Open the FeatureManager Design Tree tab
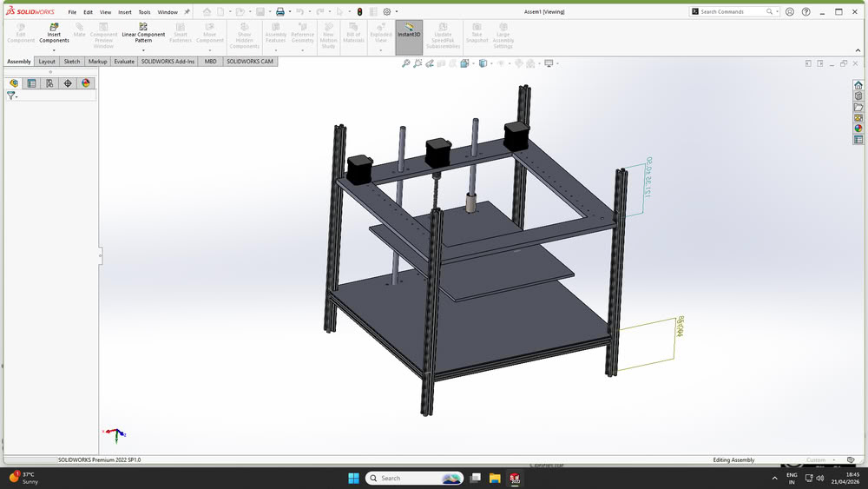Screen dimensions: 868x489 point(14,83)
